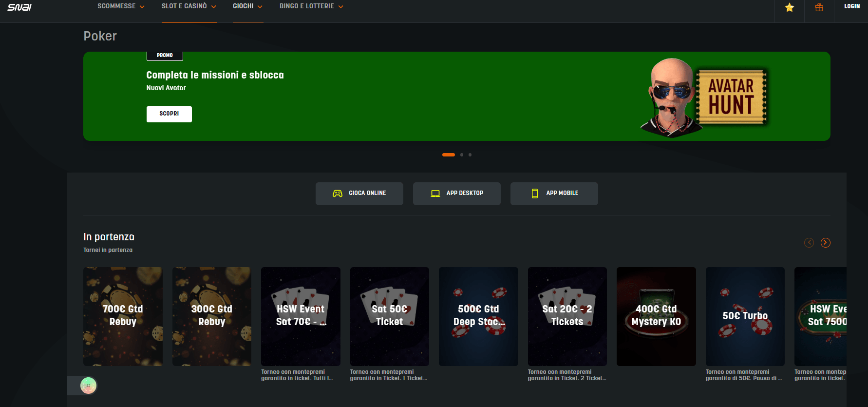This screenshot has height=407, width=868.
Task: Open the Giochi menu
Action: pyautogui.click(x=247, y=6)
